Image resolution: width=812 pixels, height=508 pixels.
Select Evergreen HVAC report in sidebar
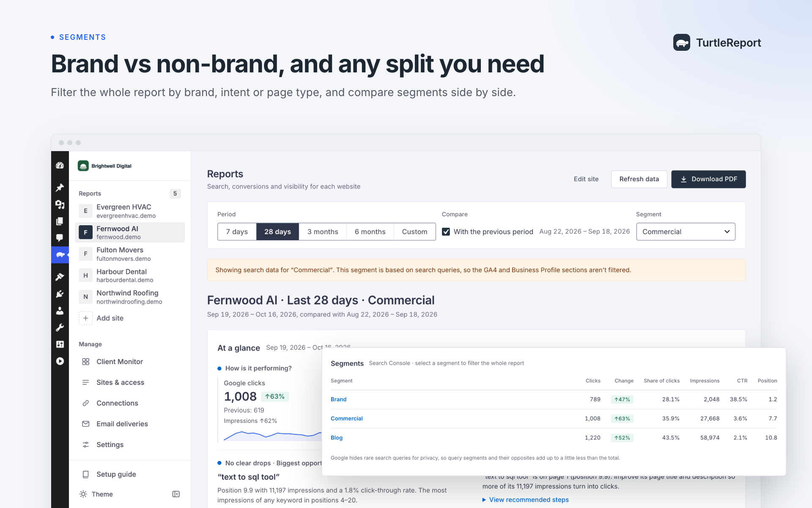coord(130,211)
